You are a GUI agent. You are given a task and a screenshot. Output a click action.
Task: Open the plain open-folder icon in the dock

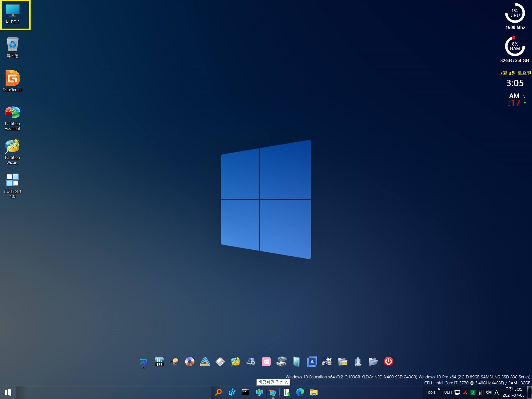point(373,361)
